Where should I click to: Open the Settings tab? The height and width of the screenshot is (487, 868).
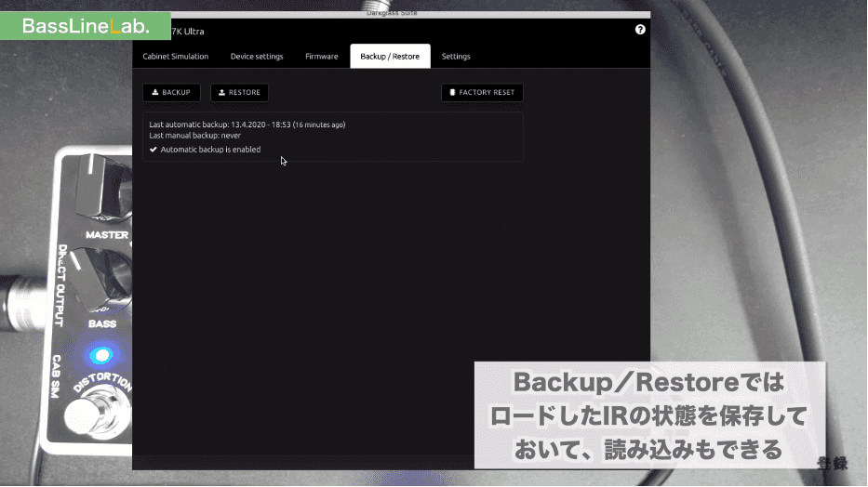pos(456,57)
